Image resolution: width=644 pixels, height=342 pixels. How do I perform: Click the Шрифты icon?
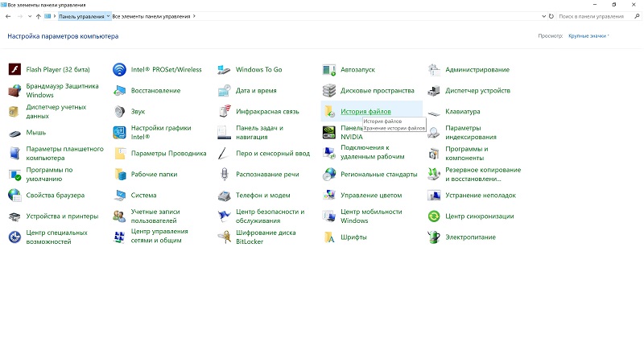click(x=329, y=237)
